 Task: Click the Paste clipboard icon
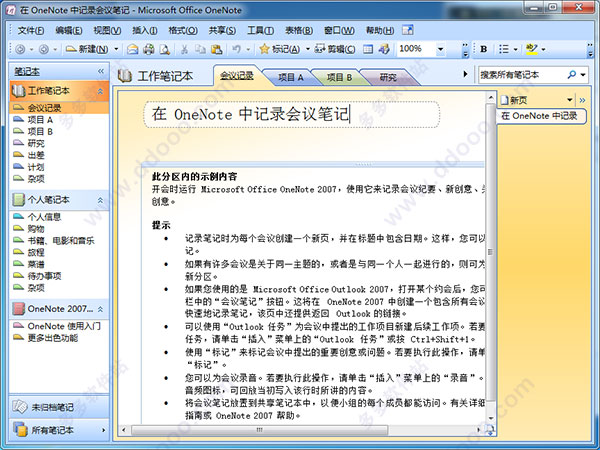216,49
